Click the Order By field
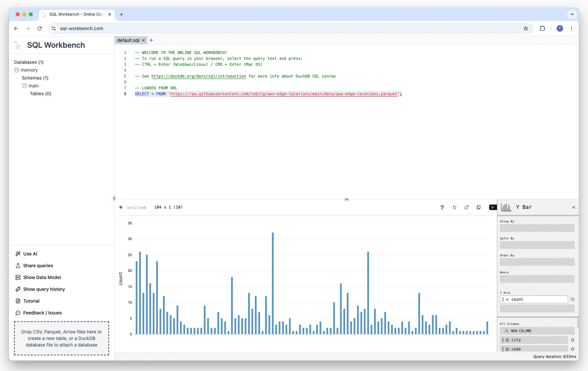Image resolution: width=588 pixels, height=371 pixels. [x=537, y=262]
